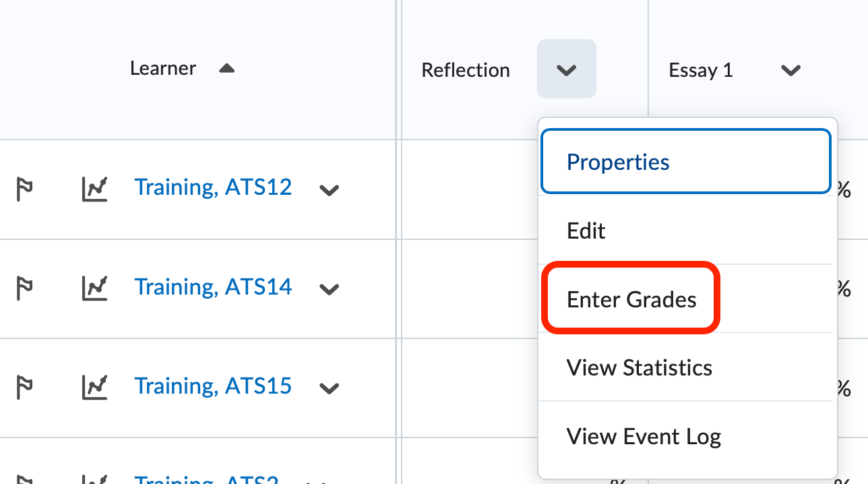This screenshot has height=484, width=868.
Task: Toggle the flag for Training, ATS12
Action: (x=24, y=189)
